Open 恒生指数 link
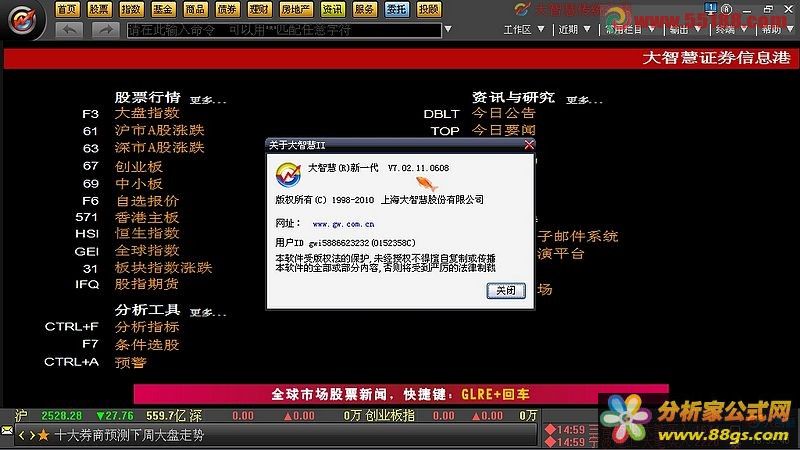 click(x=147, y=233)
